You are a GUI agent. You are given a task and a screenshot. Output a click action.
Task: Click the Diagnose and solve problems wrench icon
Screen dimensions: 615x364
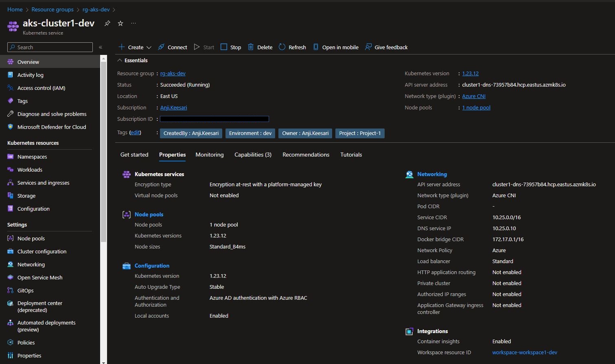(x=11, y=114)
